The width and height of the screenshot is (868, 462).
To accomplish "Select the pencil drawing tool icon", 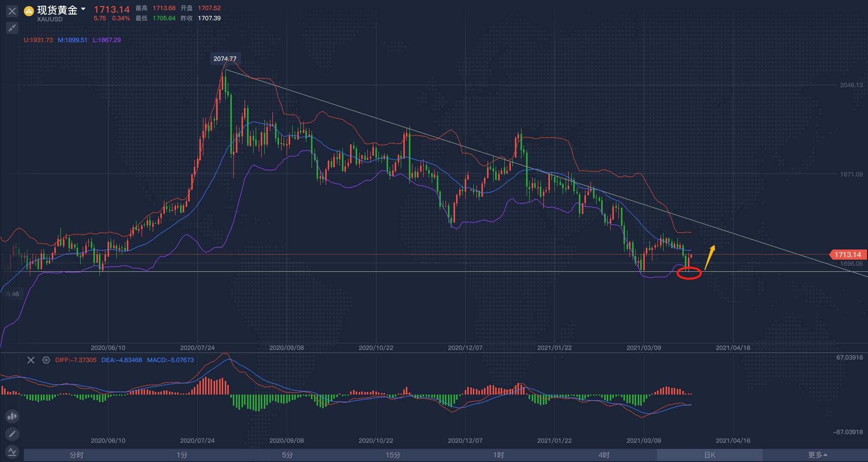I will click(12, 434).
